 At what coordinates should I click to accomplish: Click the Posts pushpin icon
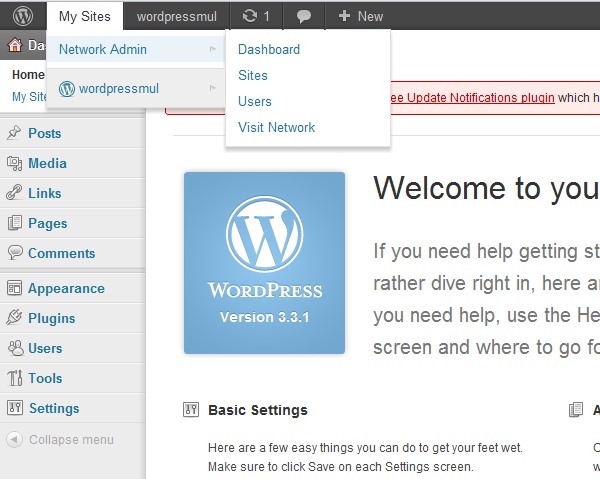pyautogui.click(x=14, y=133)
